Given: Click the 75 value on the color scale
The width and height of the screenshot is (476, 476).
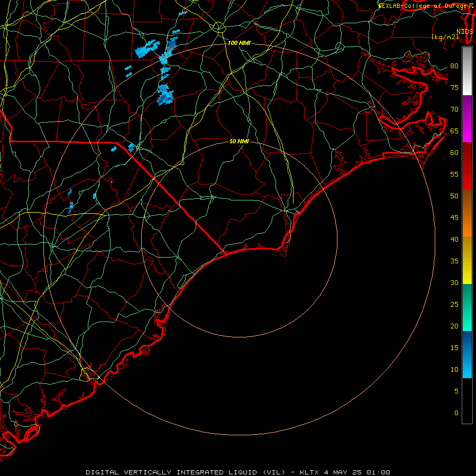Looking at the screenshot, I should tap(454, 88).
